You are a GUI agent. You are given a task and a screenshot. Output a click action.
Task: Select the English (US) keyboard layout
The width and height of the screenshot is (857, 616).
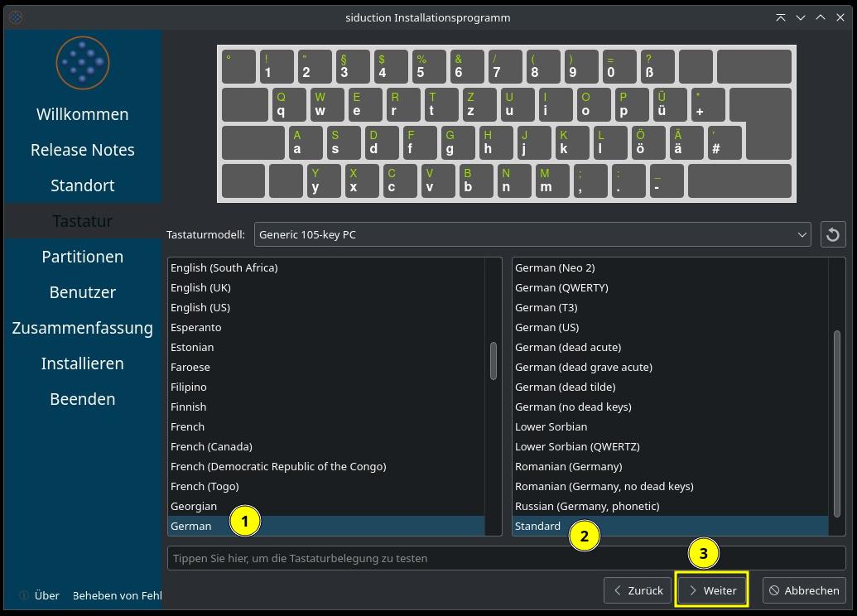(x=200, y=307)
